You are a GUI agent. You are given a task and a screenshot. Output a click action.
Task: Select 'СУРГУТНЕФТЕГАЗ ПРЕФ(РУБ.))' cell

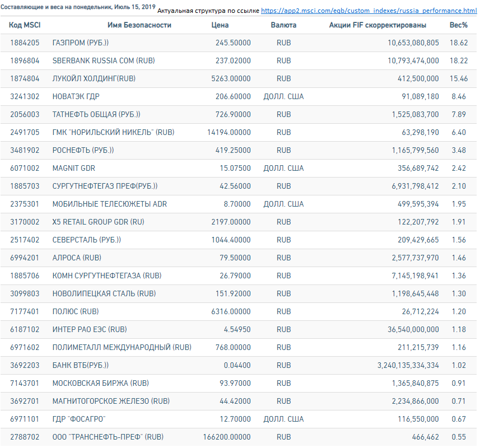pyautogui.click(x=105, y=186)
